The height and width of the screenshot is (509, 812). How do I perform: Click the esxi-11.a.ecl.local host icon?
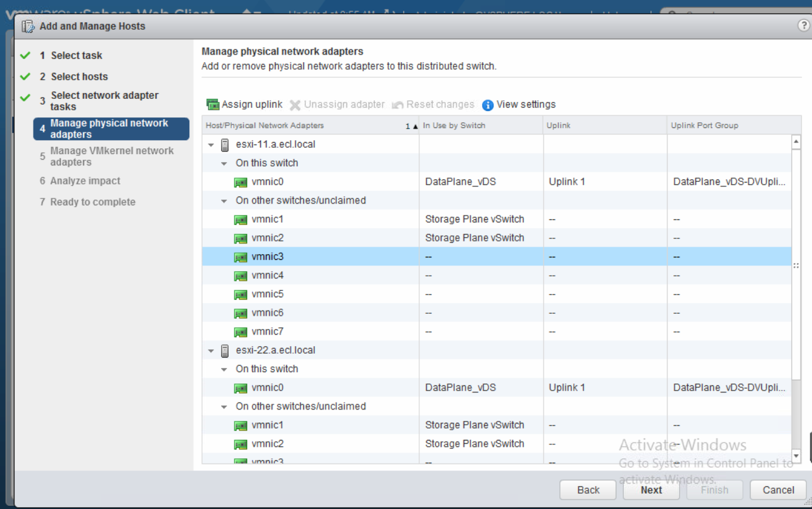point(225,145)
